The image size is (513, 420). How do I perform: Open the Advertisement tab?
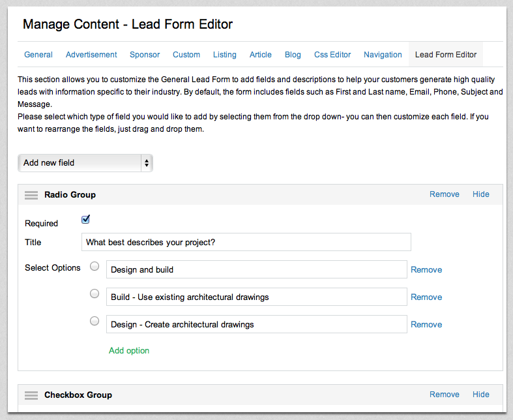pos(91,55)
